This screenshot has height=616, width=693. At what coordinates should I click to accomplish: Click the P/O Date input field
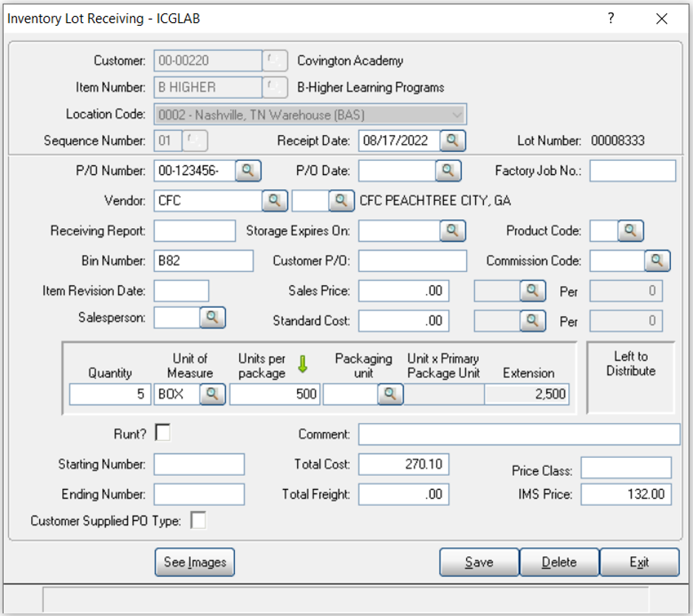point(397,171)
